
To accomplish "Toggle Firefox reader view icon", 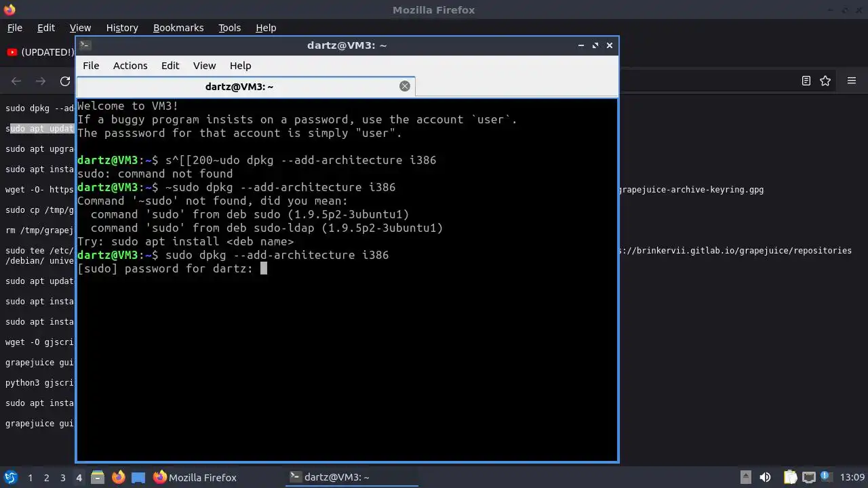I will tap(806, 81).
